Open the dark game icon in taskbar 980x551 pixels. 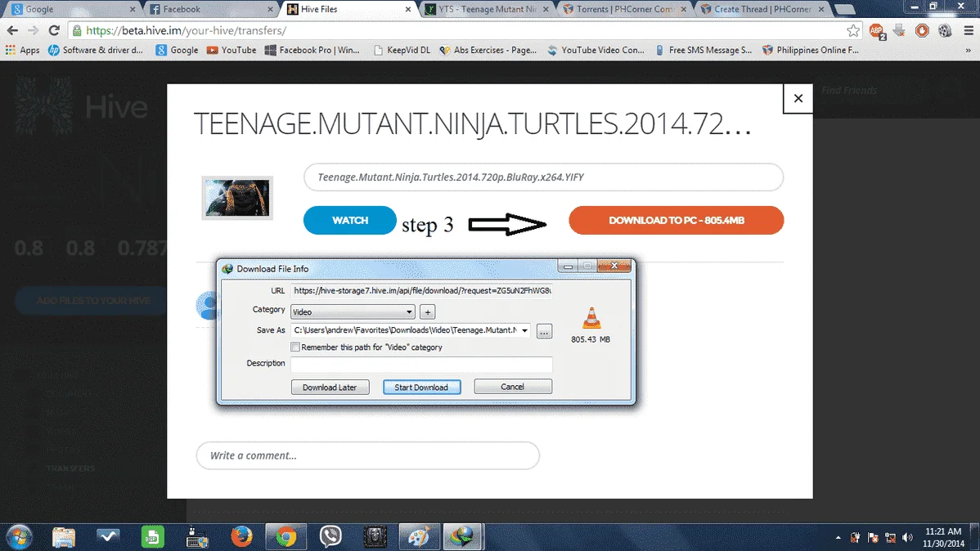375,536
